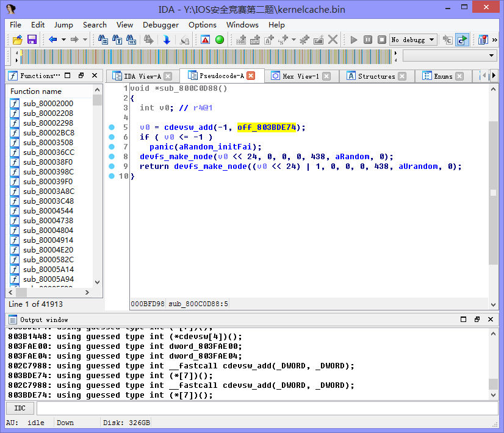Open the 'No debugger' selection dropdown
Viewport: 504px width, 433px height.
point(413,40)
